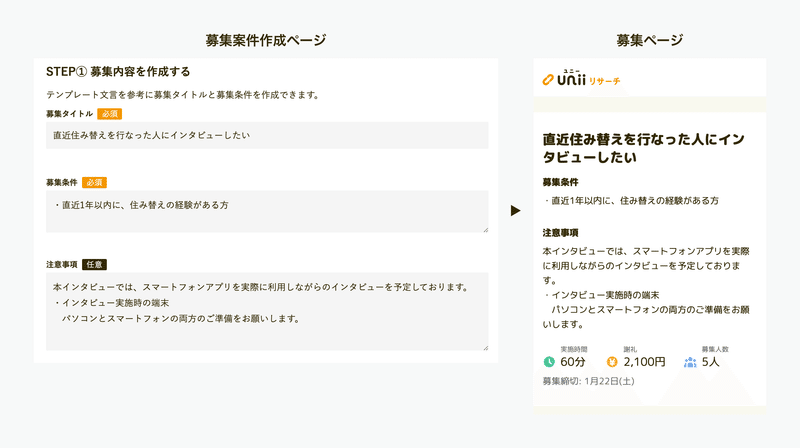Click the 募集締切: 1月22日(土) text

[588, 381]
